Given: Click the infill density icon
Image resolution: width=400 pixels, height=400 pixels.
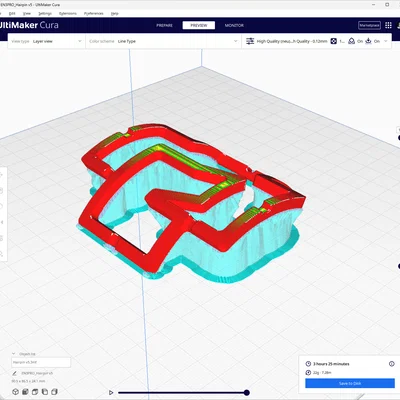Looking at the screenshot, I should (333, 41).
